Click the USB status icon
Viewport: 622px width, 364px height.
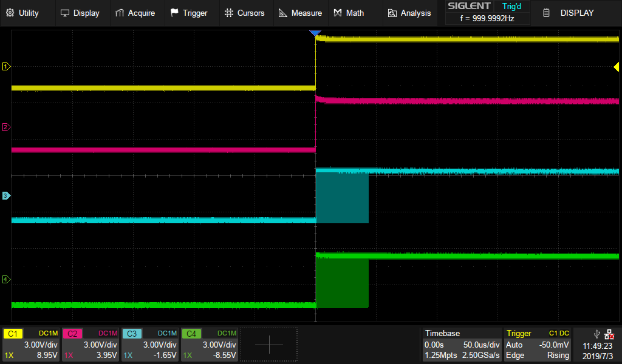click(x=596, y=334)
